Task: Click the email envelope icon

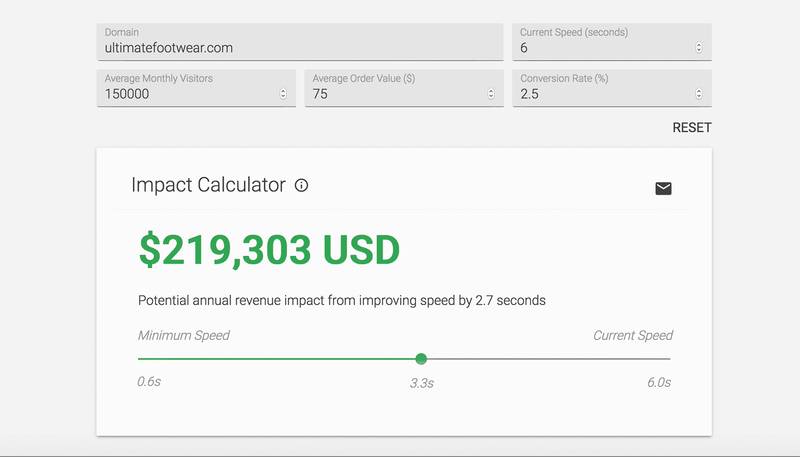Action: point(663,188)
